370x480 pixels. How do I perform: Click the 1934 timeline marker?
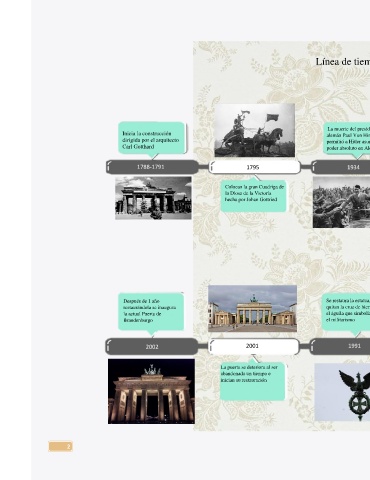[340, 167]
